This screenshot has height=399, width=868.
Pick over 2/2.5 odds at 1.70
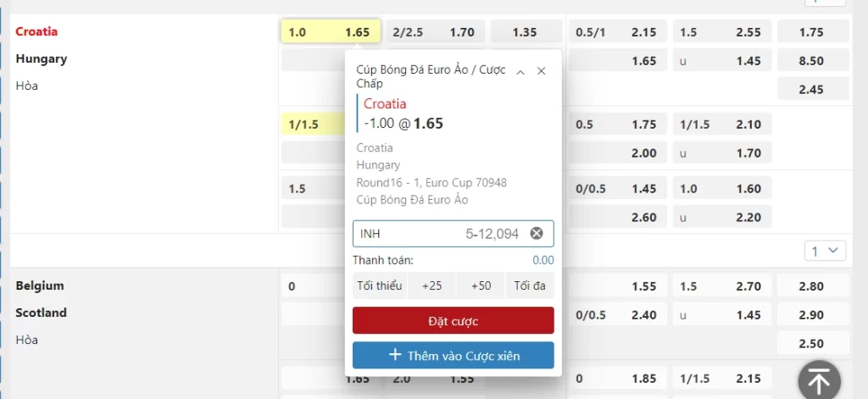coord(435,31)
